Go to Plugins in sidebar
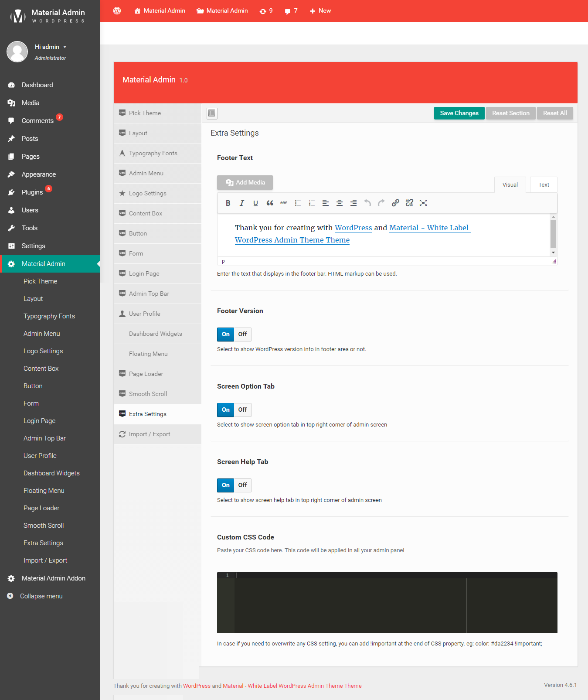The width and height of the screenshot is (588, 700). coord(50,192)
